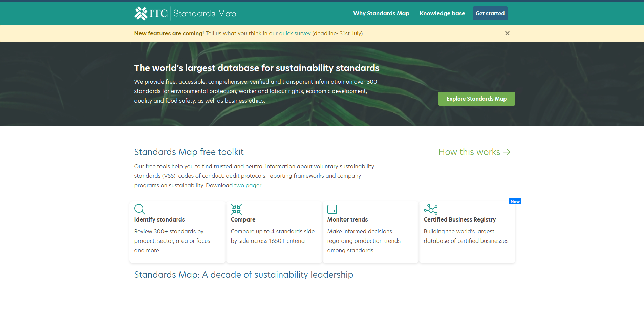Screen dimensions: 644x315
Task: Click the Make informed decisions description
Action: point(364,241)
